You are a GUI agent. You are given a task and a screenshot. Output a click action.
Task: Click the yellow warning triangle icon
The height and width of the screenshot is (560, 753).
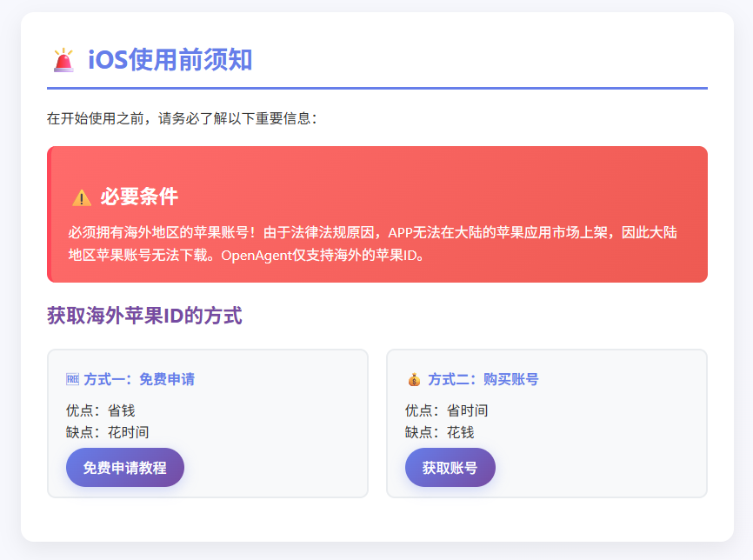81,197
